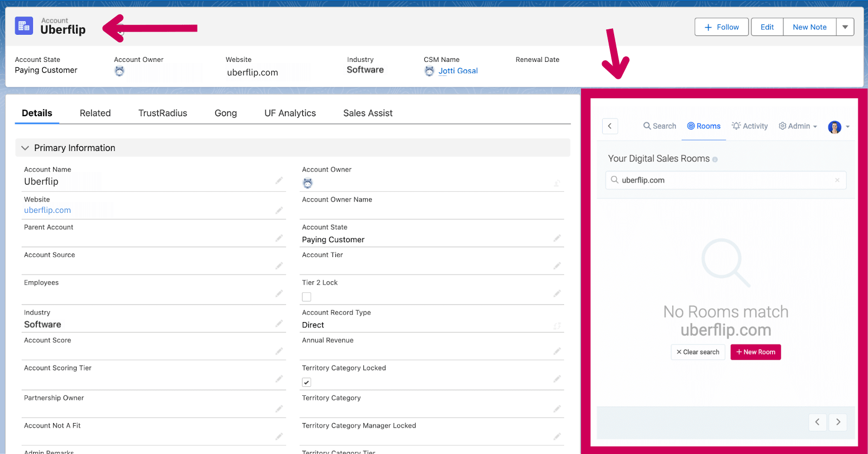
Task: Edit Account Name with pencil icon
Action: coord(279,180)
